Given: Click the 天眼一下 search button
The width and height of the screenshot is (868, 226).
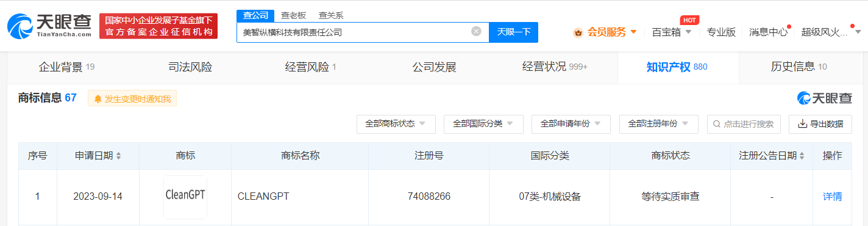Looking at the screenshot, I should pos(513,32).
